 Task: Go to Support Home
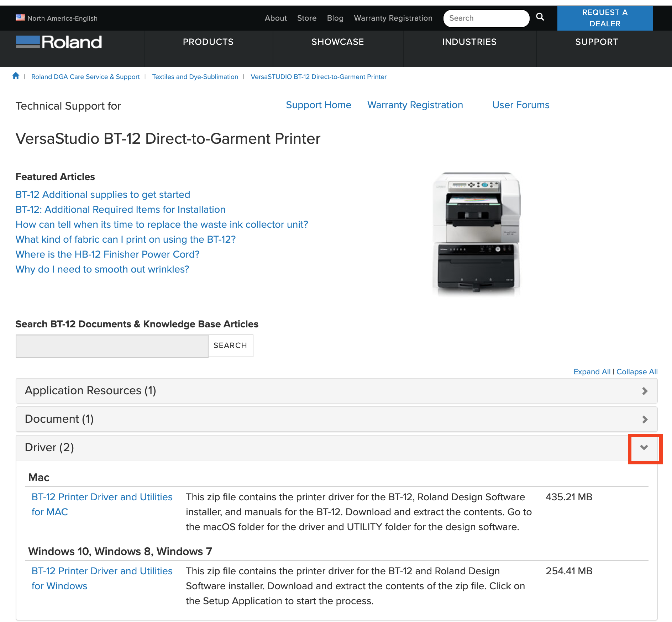tap(319, 105)
